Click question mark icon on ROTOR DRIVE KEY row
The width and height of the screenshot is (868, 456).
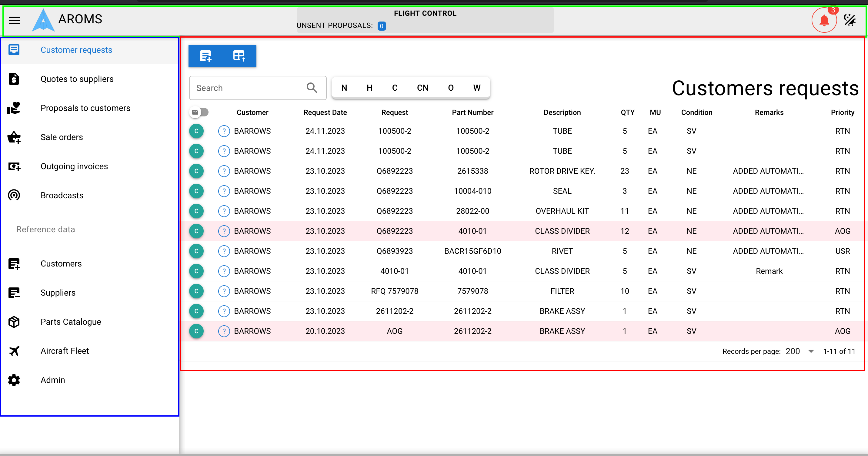(x=224, y=171)
